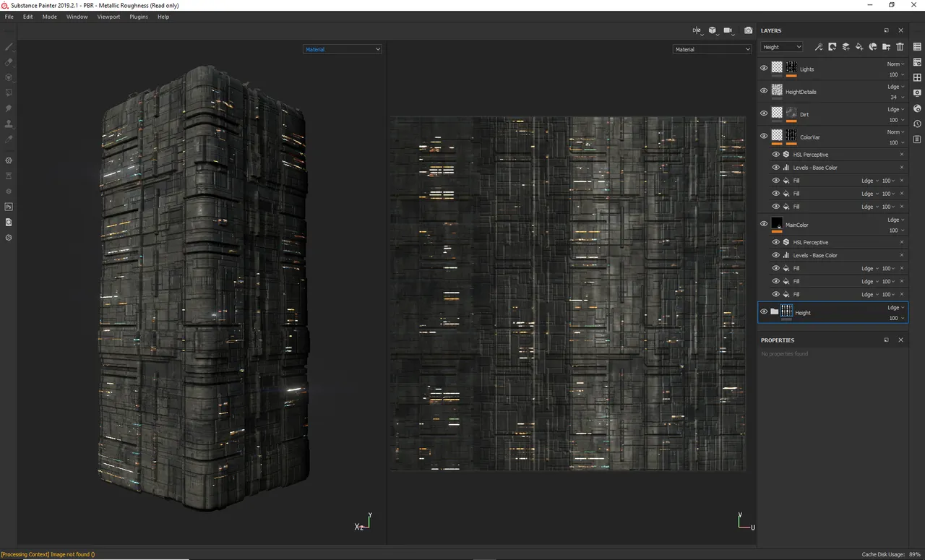Open ColorVar layer Norm blend mode dropdown
The height and width of the screenshot is (560, 925).
895,132
